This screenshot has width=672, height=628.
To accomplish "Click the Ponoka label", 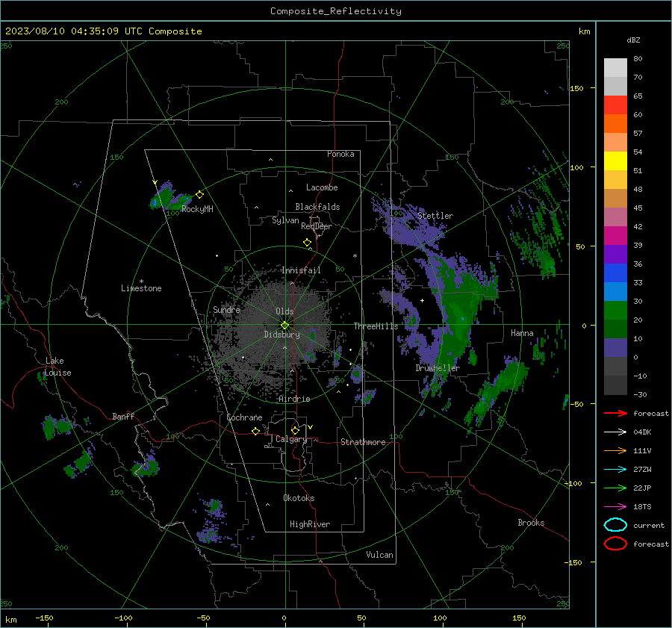I will tap(340, 154).
